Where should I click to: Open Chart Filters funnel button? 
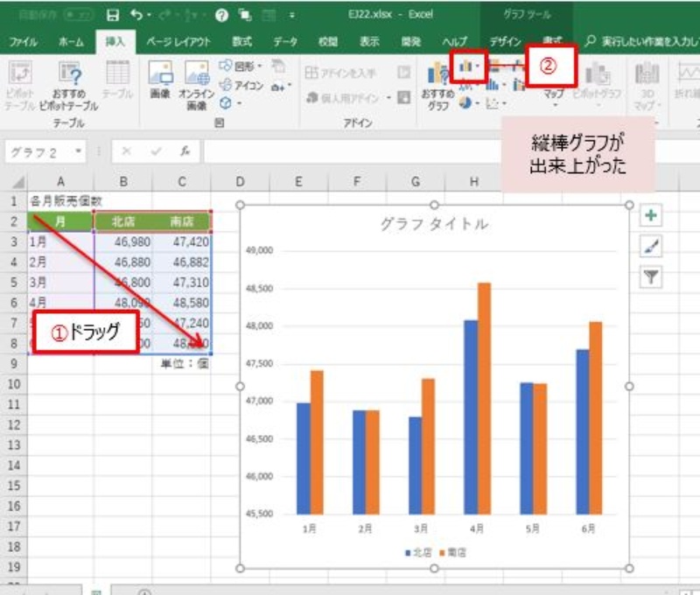(x=651, y=277)
